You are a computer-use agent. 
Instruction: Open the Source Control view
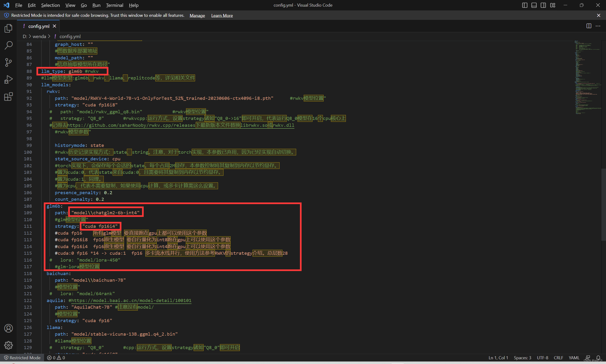pyautogui.click(x=8, y=62)
